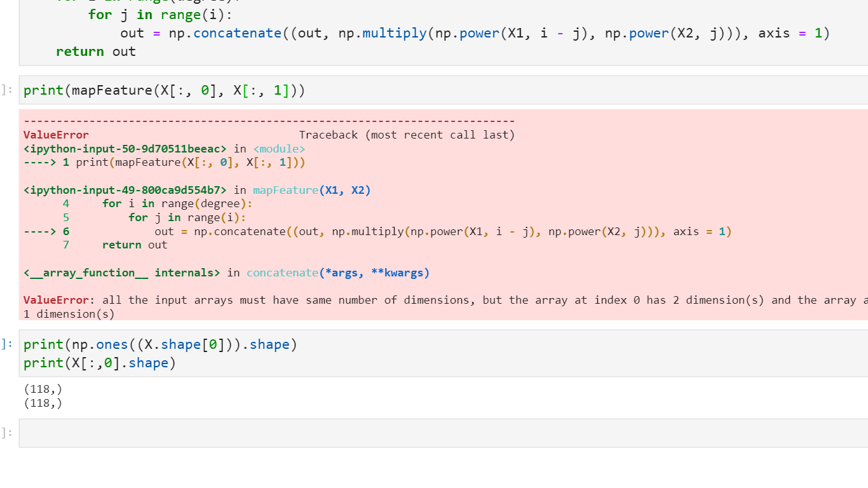Screen dimensions: 868x488
Task: Click the red ValueError heading in the traceback
Action: pyautogui.click(x=56, y=135)
